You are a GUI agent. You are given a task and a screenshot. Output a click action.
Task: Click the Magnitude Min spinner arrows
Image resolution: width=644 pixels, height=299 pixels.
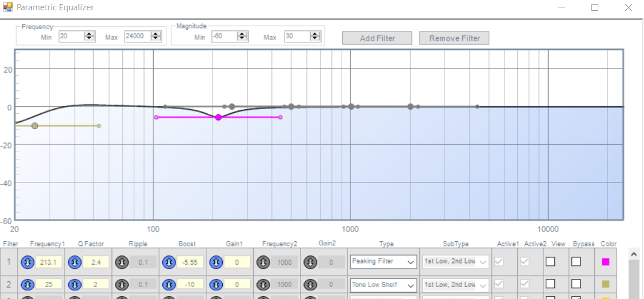pos(242,36)
